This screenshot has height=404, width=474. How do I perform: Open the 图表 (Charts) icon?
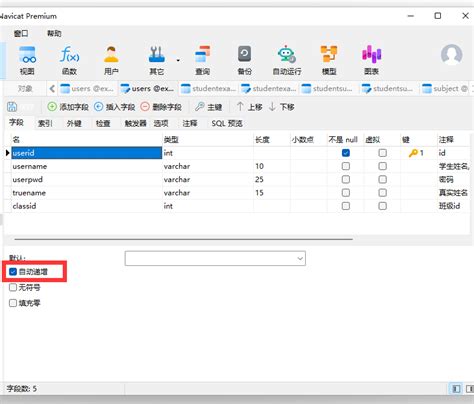[x=371, y=60]
